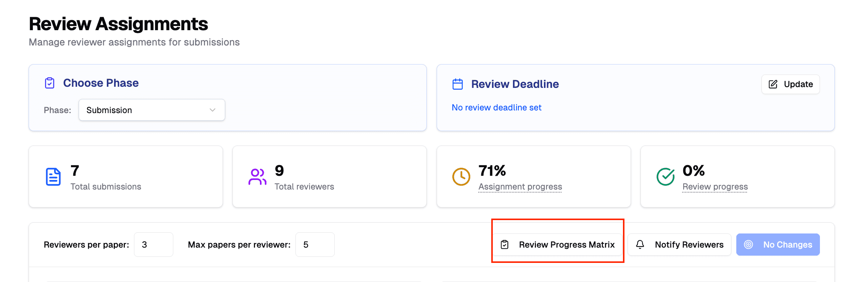868x282 pixels.
Task: Open the Review progress link
Action: (715, 186)
